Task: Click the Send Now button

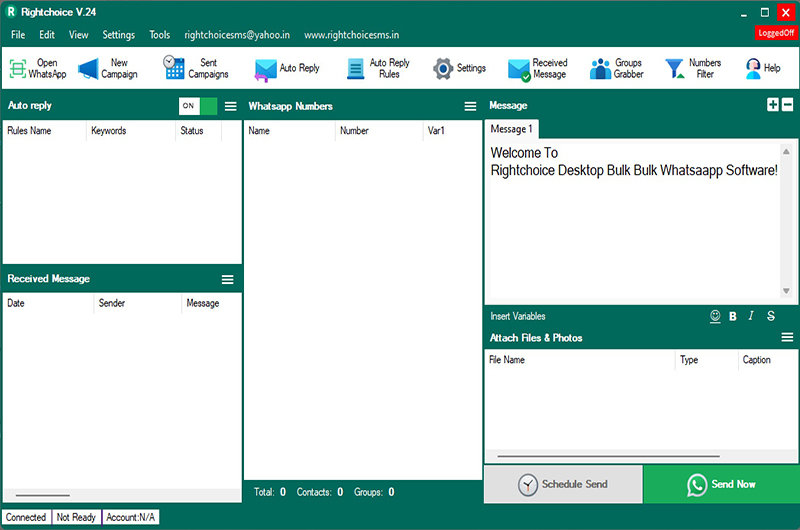Action: coord(721,484)
